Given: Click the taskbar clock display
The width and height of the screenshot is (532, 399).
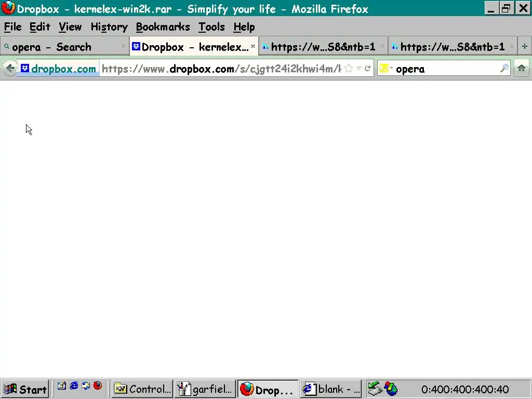Looking at the screenshot, I should [x=465, y=390].
